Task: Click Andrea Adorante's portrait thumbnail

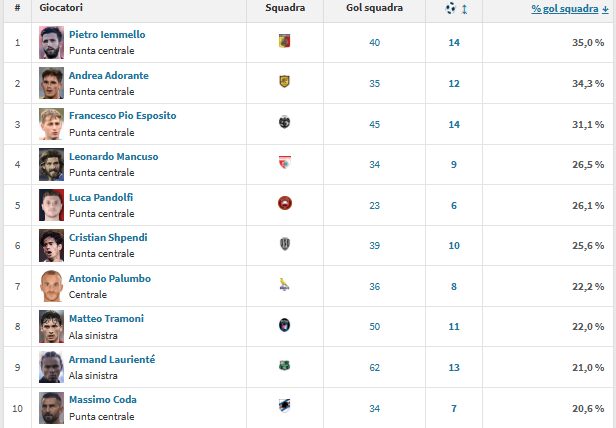Action: [51, 83]
